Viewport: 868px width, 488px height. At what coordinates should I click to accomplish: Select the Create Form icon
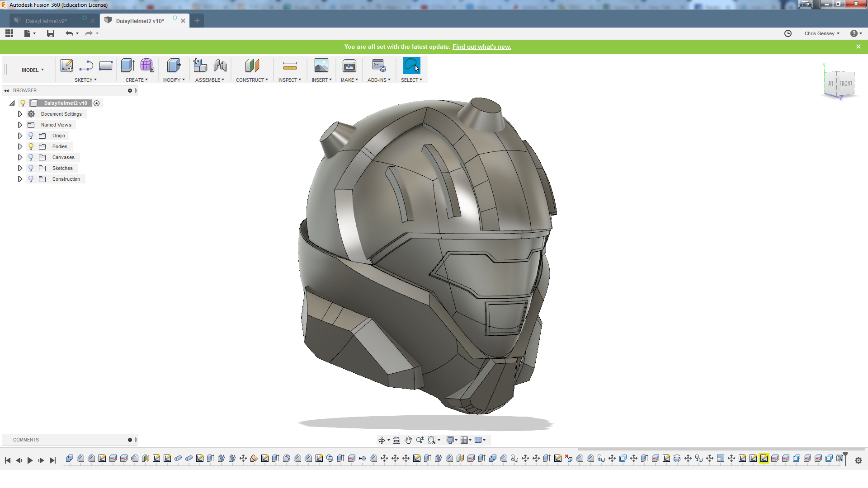coord(147,66)
